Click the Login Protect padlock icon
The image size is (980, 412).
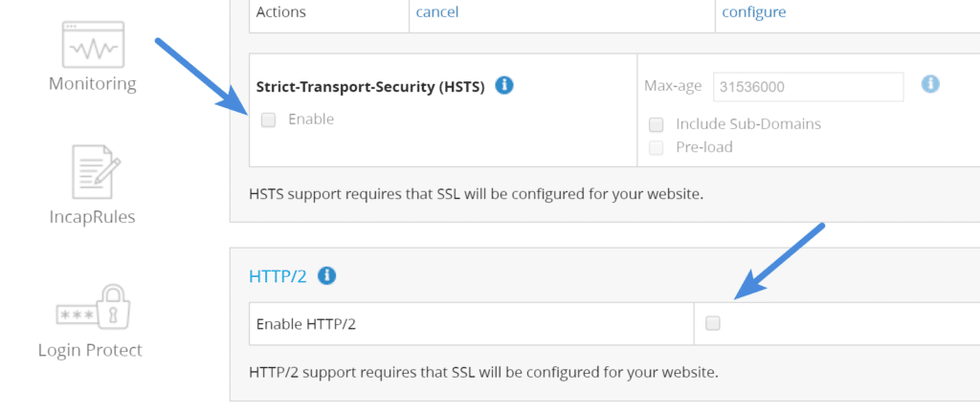coord(92,306)
